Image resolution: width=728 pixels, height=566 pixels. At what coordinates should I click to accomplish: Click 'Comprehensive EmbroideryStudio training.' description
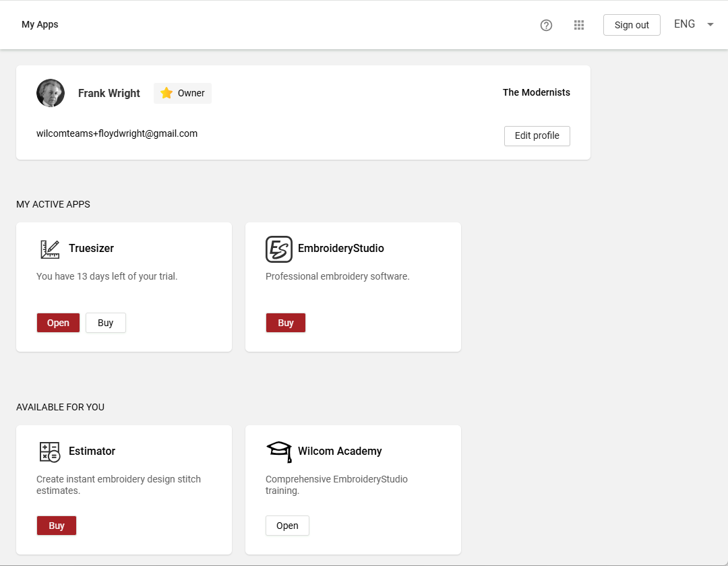coord(336,485)
